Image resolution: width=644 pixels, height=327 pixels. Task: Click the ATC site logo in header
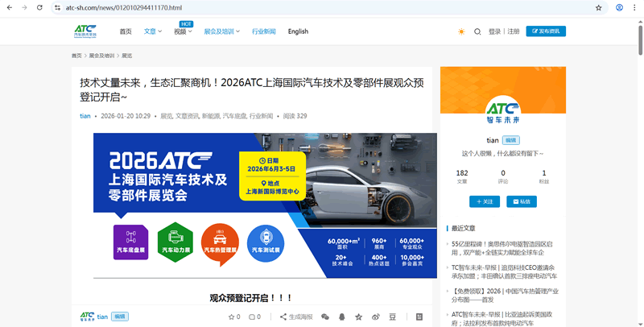click(85, 31)
